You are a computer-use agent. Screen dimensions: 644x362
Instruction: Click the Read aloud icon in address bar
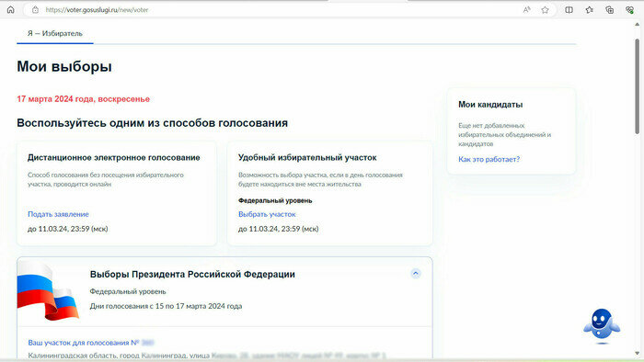[x=526, y=10]
